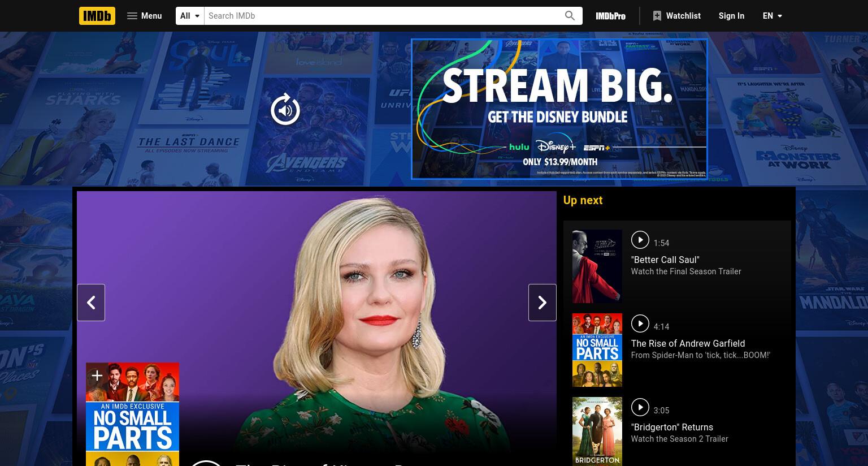Open The Rise of Andrew Garfield title
Image resolution: width=868 pixels, height=466 pixels.
688,343
